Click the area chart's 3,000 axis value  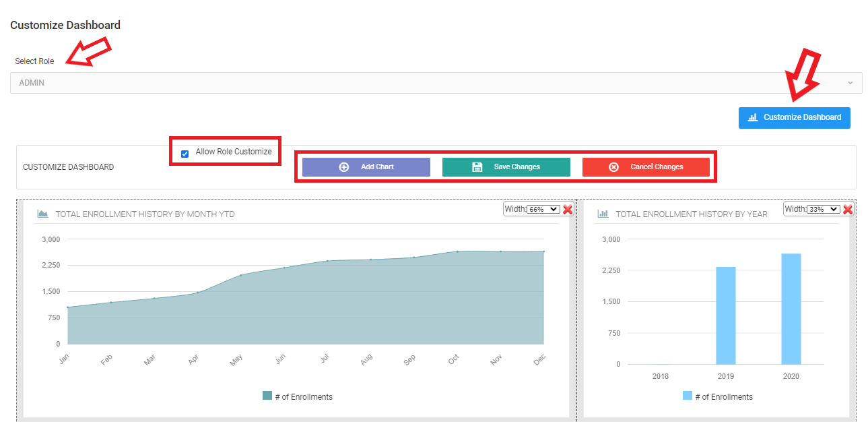pyautogui.click(x=51, y=239)
